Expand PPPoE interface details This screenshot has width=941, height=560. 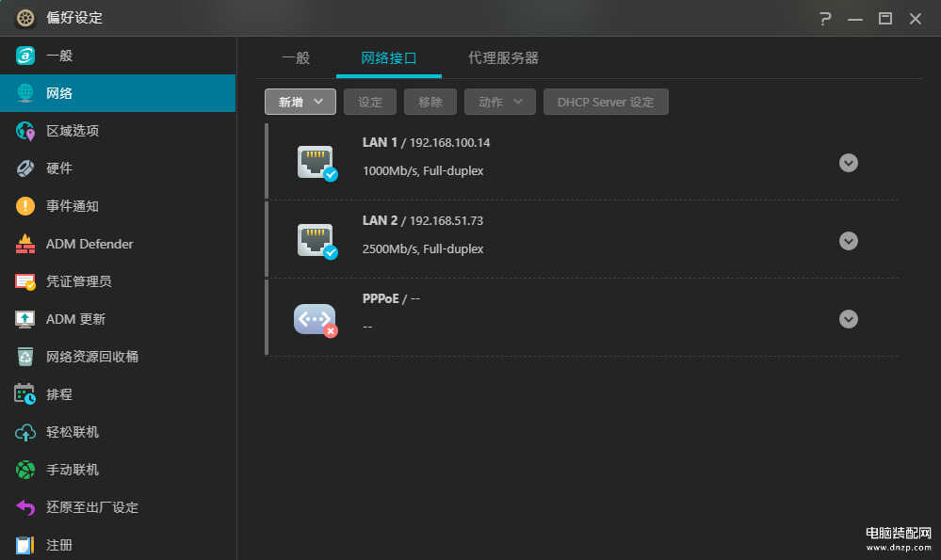848,318
